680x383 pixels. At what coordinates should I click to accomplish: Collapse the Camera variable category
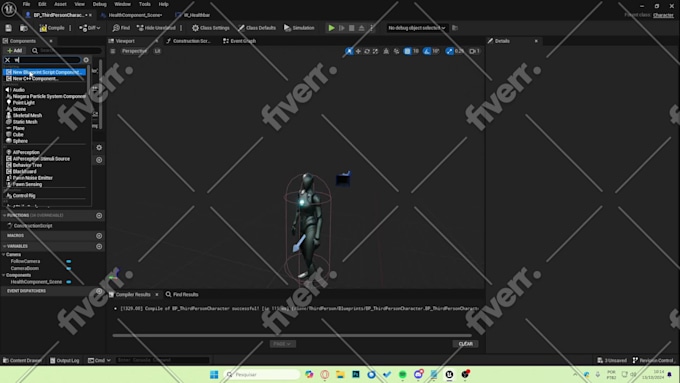4,255
